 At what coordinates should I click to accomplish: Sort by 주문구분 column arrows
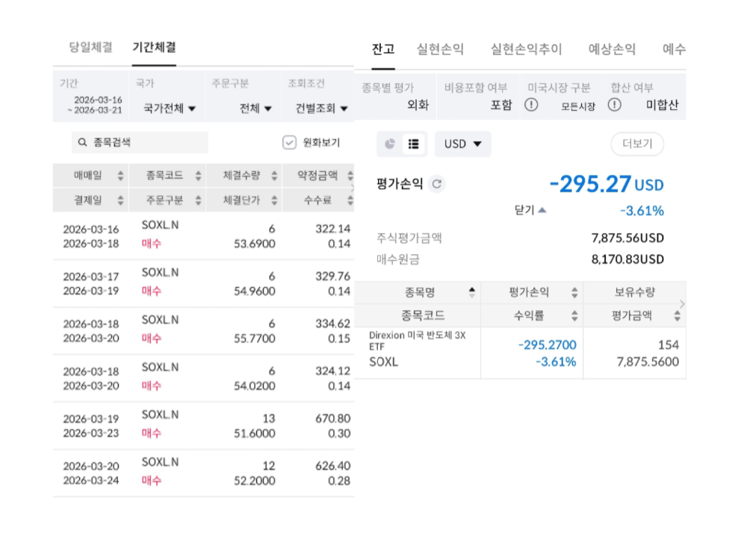click(x=198, y=200)
